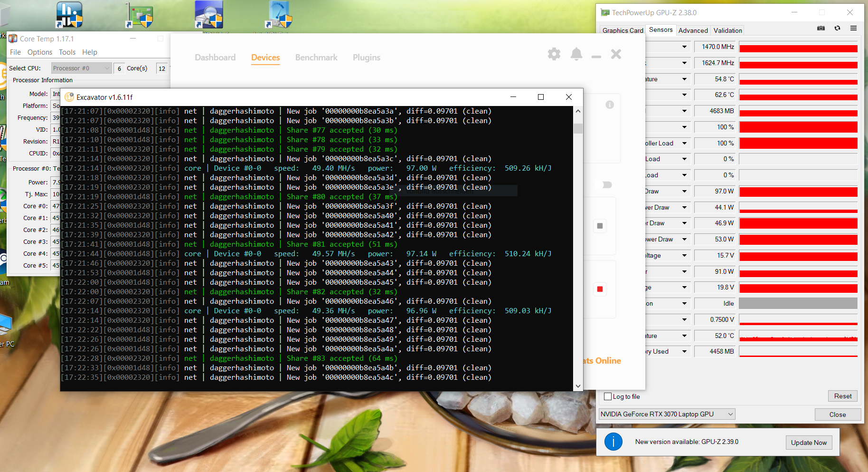The width and height of the screenshot is (868, 472).
Task: Open the GPU-Z hamburger menu
Action: click(x=853, y=29)
